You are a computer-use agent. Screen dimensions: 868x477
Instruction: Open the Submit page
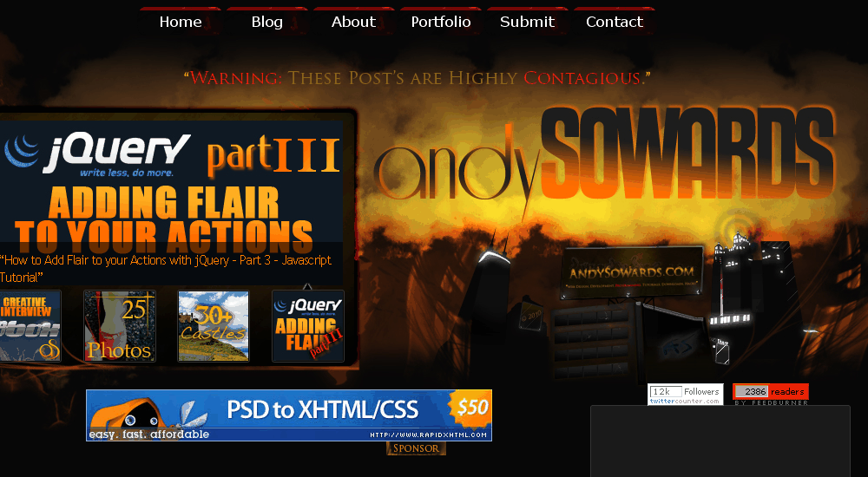tap(527, 22)
